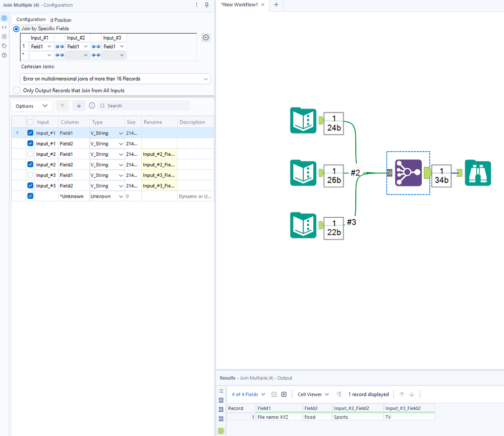This screenshot has width=504, height=436.
Task: Open the Configuration gear icon in sidebar
Action: click(4, 18)
